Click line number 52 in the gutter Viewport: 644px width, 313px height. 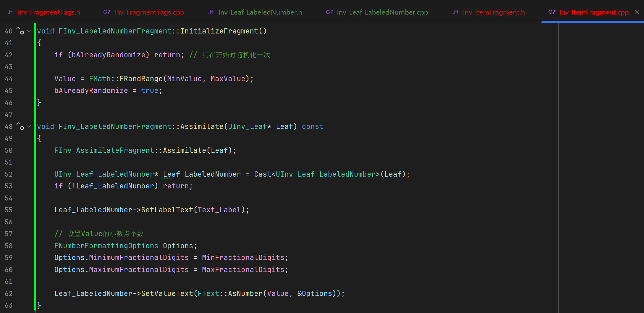pyautogui.click(x=9, y=174)
